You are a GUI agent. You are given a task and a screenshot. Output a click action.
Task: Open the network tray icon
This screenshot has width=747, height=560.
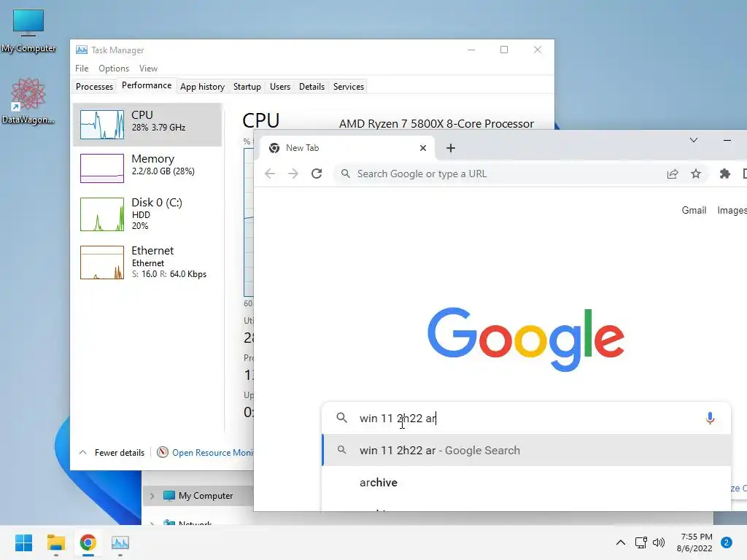[640, 542]
